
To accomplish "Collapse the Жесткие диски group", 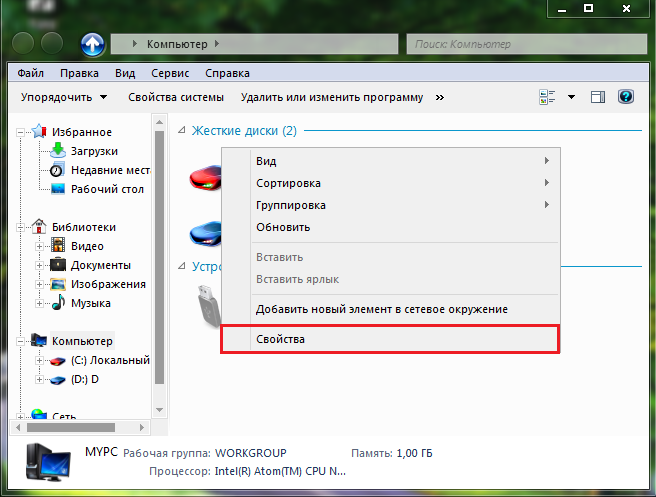I will [x=182, y=130].
